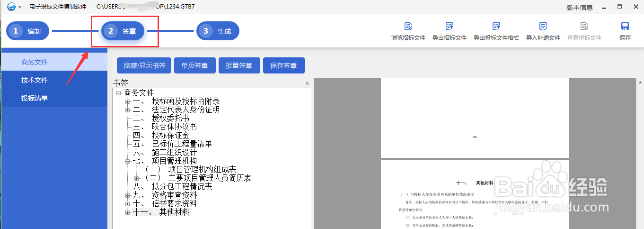Click the 保存签章 button
The height and width of the screenshot is (229, 644).
tap(284, 65)
